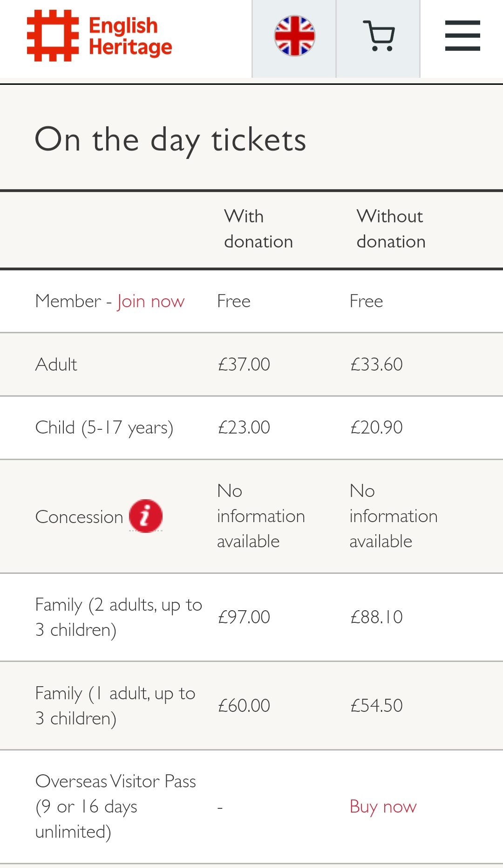Click the Overseas Visitor Pass row label
This screenshot has width=503, height=868.
[x=116, y=806]
